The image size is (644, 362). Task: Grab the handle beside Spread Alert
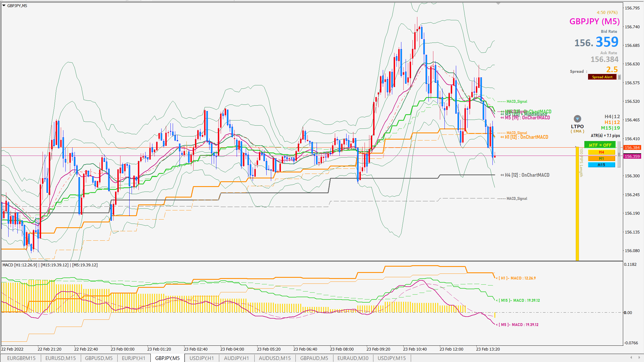(x=619, y=77)
